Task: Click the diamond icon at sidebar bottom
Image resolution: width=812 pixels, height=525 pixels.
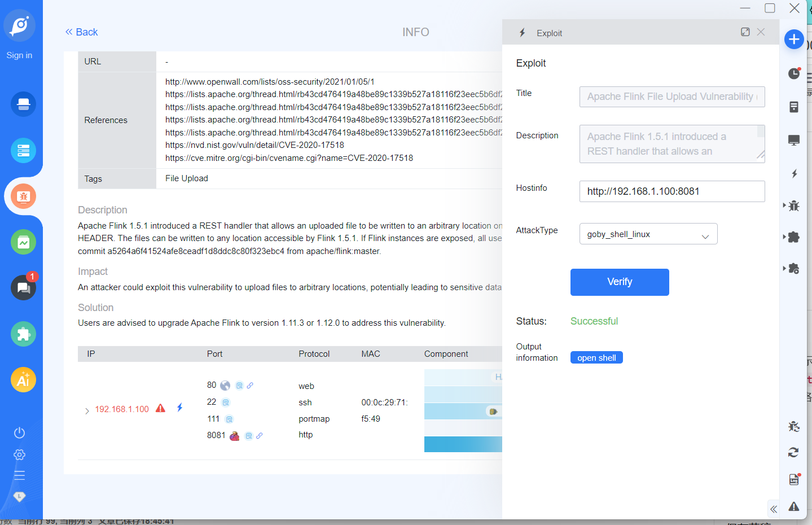Action: (19, 497)
